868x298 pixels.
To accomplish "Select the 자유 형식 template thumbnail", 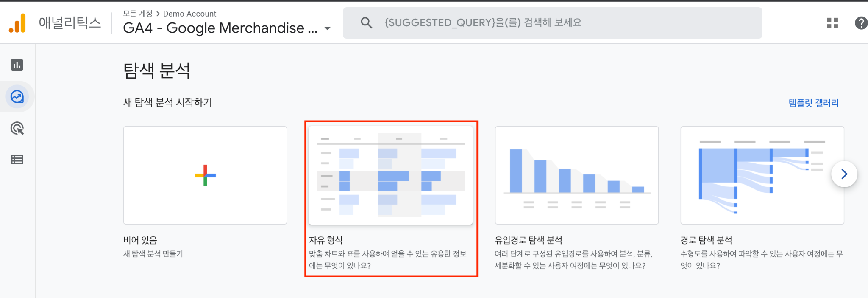I will pyautogui.click(x=390, y=175).
